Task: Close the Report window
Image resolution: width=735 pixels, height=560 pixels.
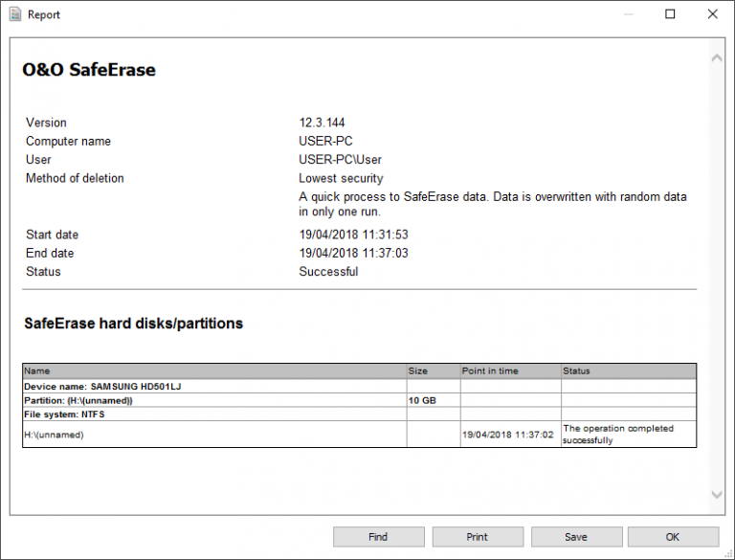Action: 712,14
